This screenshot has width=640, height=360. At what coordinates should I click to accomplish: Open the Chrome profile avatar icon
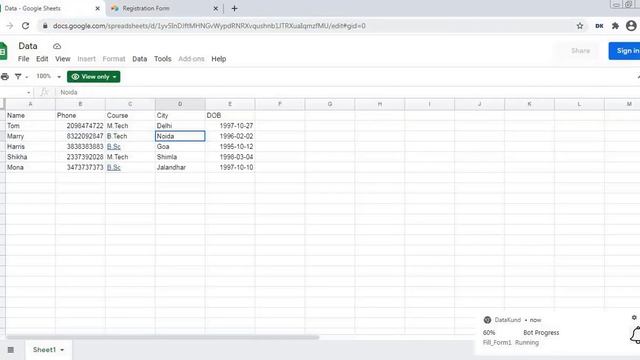pyautogui.click(x=631, y=26)
